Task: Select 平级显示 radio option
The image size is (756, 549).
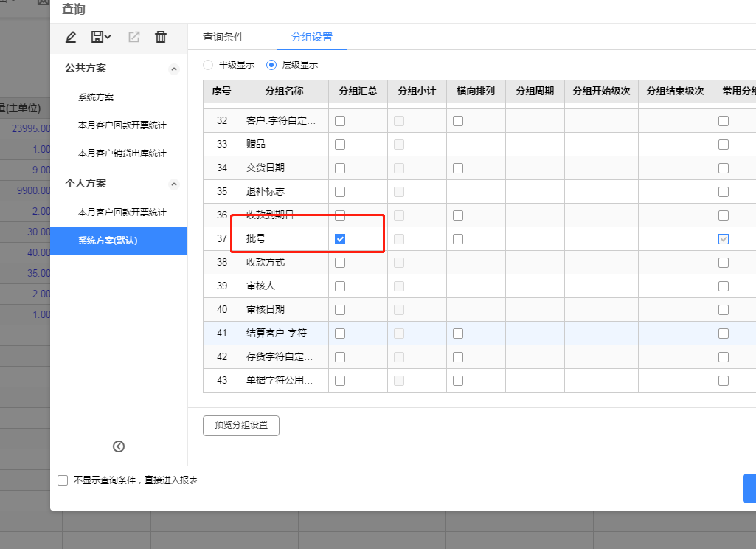Action: (x=208, y=65)
